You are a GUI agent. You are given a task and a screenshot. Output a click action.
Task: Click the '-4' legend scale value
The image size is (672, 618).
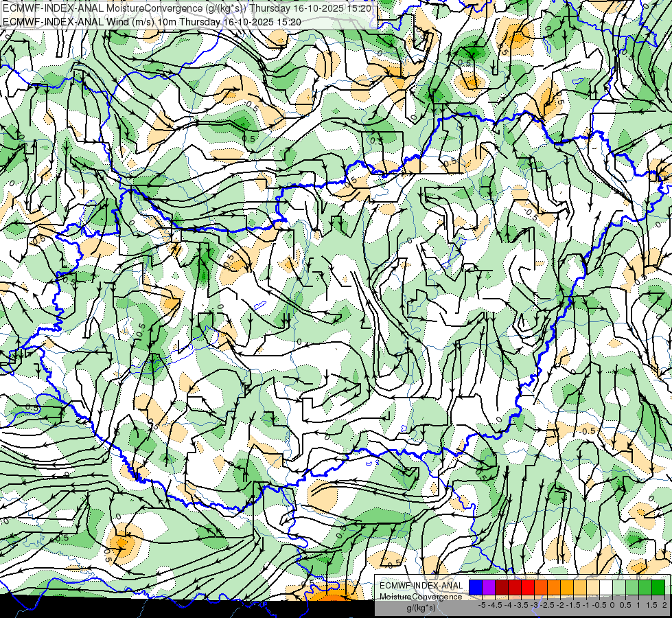pos(508,605)
